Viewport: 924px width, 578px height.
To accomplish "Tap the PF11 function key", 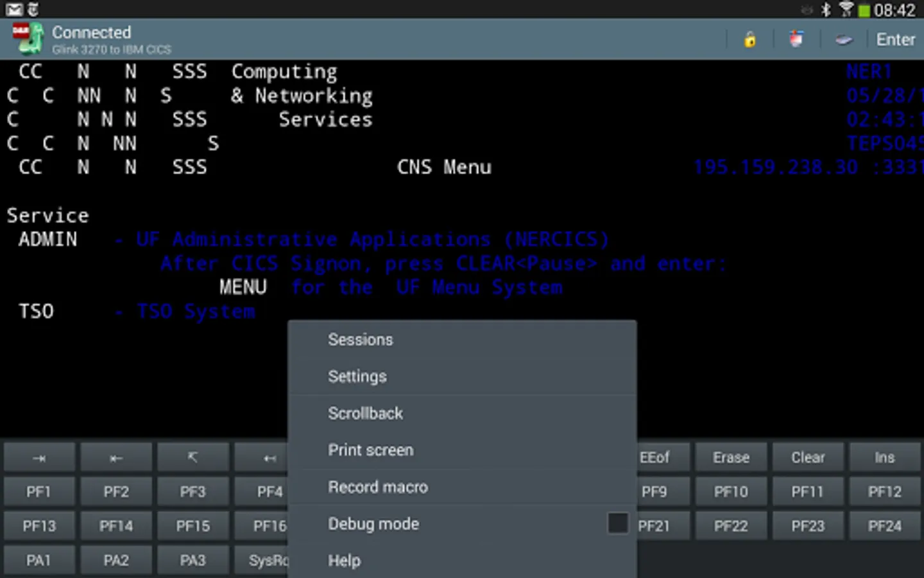I will click(808, 492).
